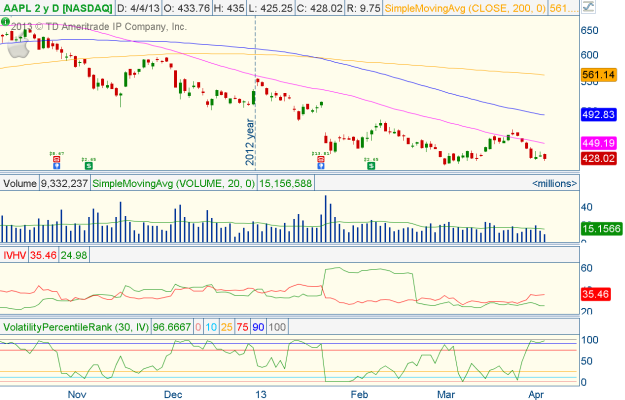The height and width of the screenshot is (400, 625).
Task: Select the Volume study title
Action: point(19,184)
